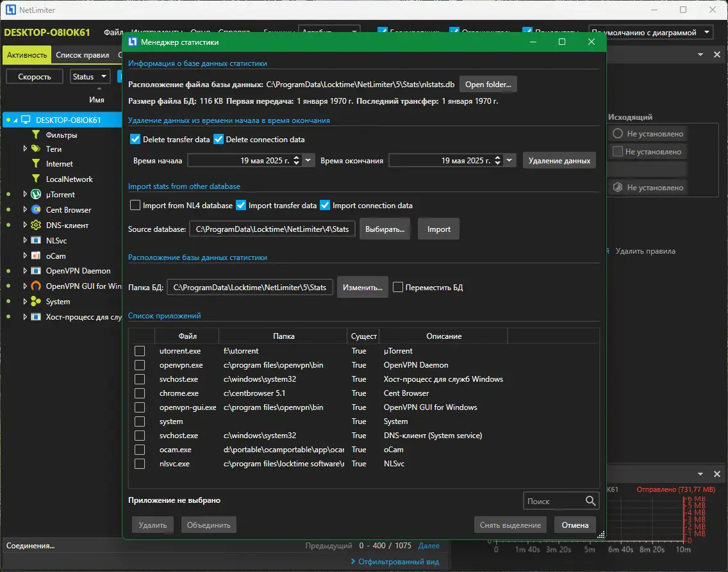The height and width of the screenshot is (572, 728).
Task: Click the DNS-клиент gear icon
Action: pyautogui.click(x=36, y=225)
